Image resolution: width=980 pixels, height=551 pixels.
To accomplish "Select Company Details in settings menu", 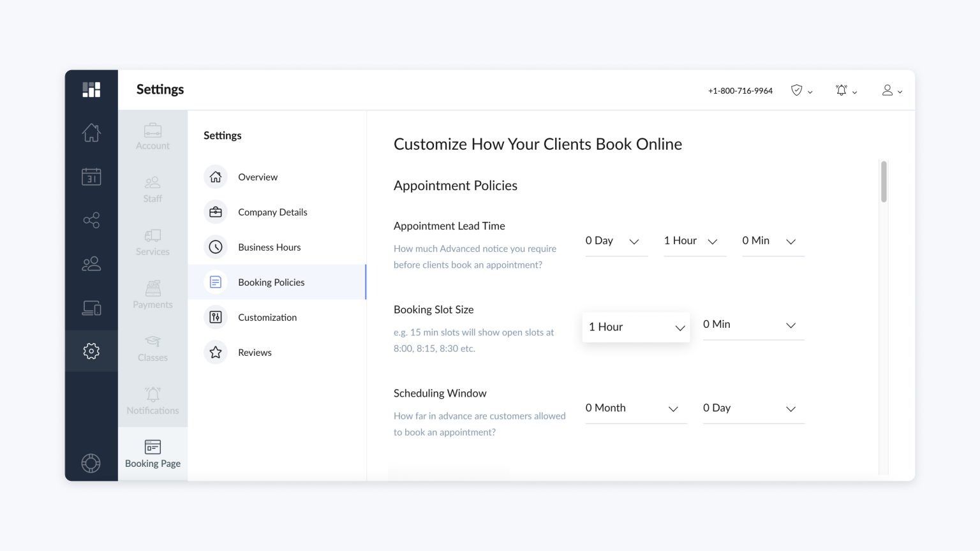I will (x=277, y=212).
